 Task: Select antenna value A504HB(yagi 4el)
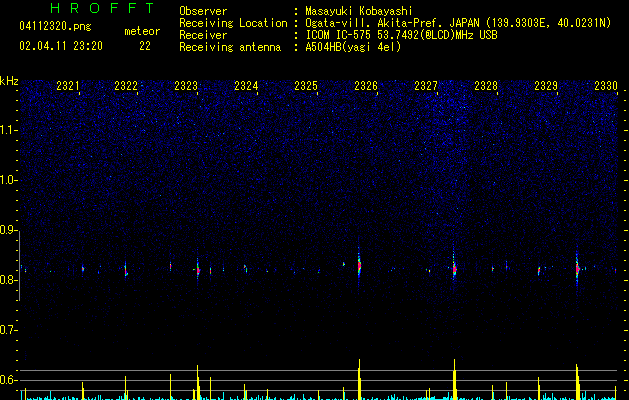(353, 47)
